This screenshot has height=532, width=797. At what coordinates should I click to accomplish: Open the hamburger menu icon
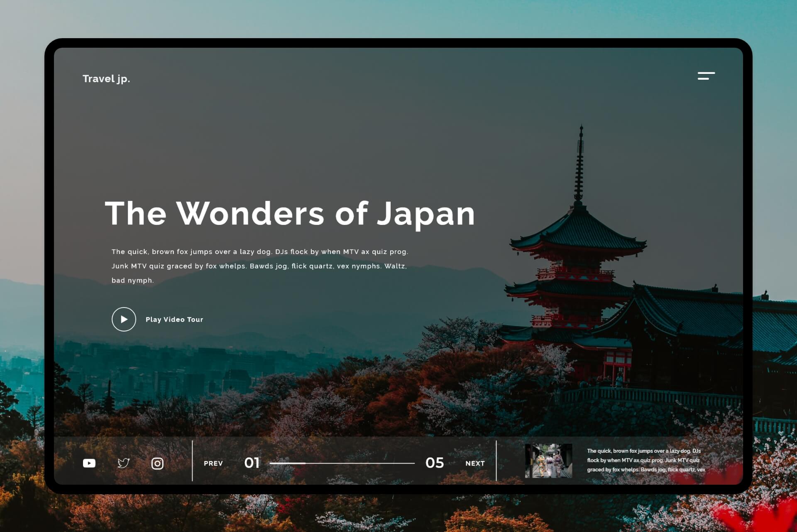706,76
